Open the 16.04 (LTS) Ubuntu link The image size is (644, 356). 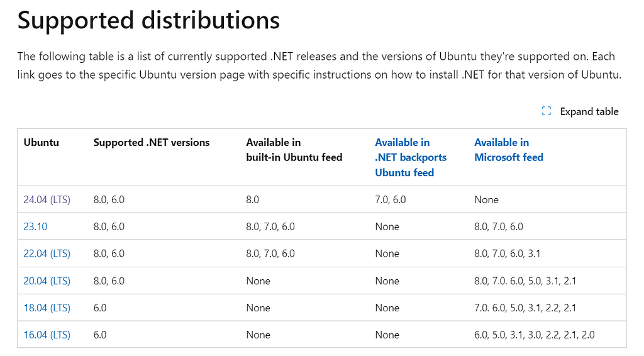coord(47,335)
